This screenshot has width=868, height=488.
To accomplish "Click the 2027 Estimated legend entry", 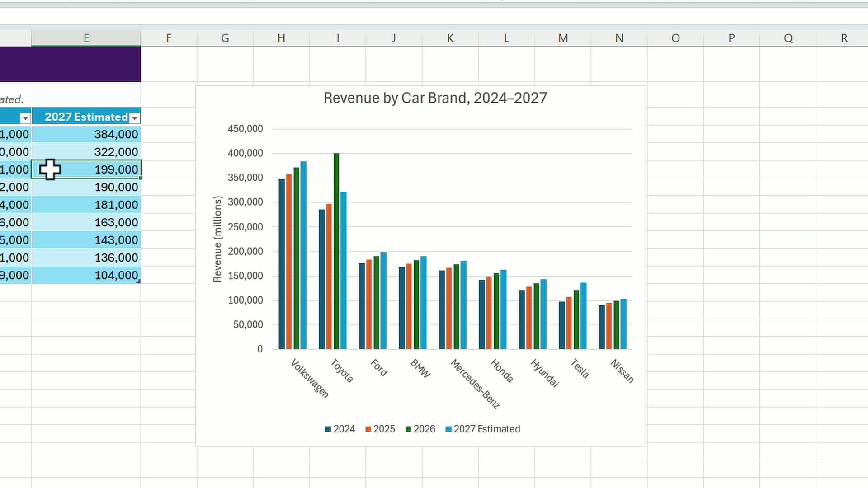I will [483, 429].
